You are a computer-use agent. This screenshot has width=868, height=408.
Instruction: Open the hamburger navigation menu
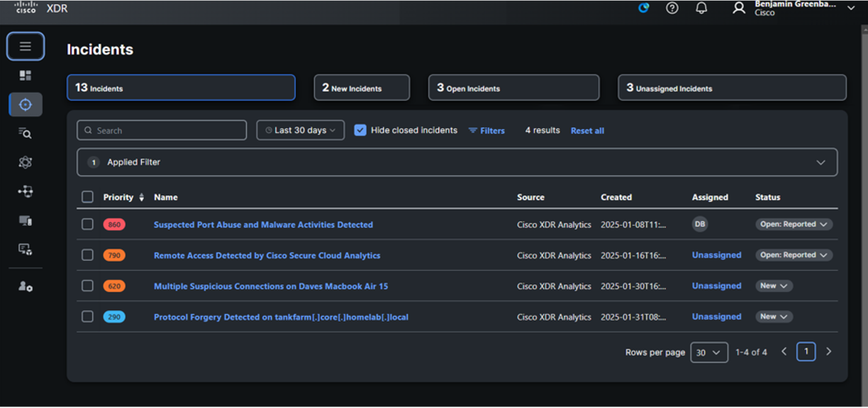coord(26,46)
